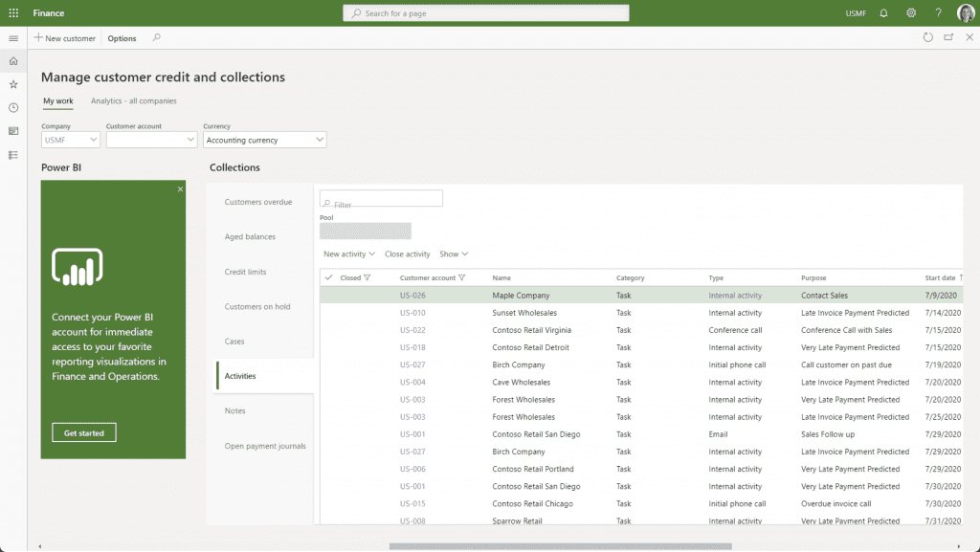Click "Email" type cell

718,434
